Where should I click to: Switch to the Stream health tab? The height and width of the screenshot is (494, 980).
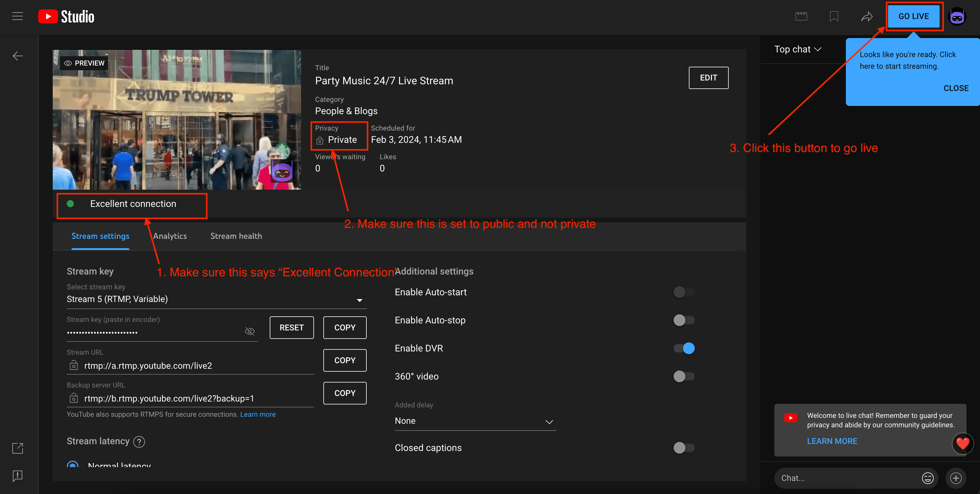pos(236,236)
